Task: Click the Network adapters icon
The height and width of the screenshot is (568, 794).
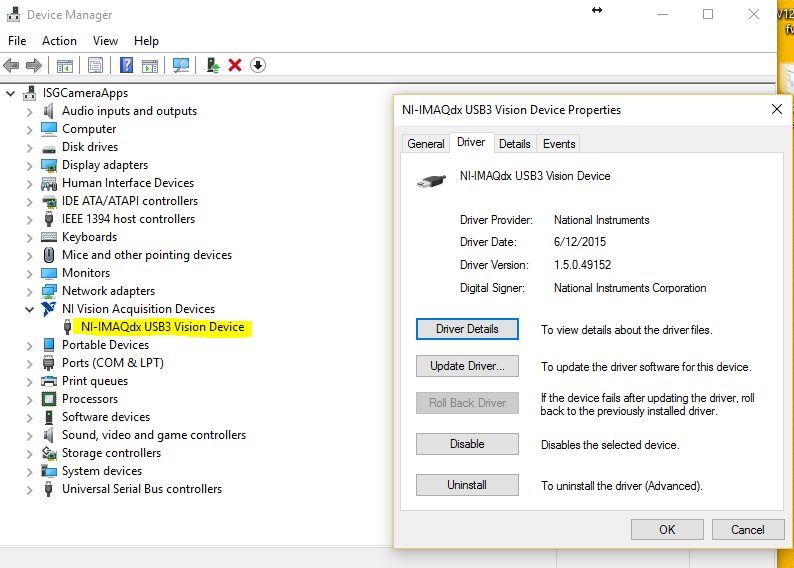Action: [x=49, y=291]
